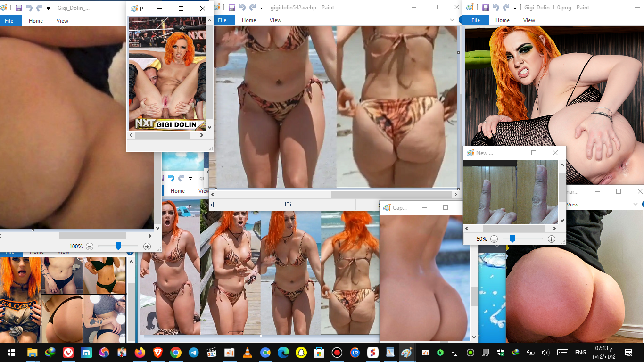
Task: Switch to the View tab in Gigi_Dolin_1_0.png
Action: click(529, 20)
